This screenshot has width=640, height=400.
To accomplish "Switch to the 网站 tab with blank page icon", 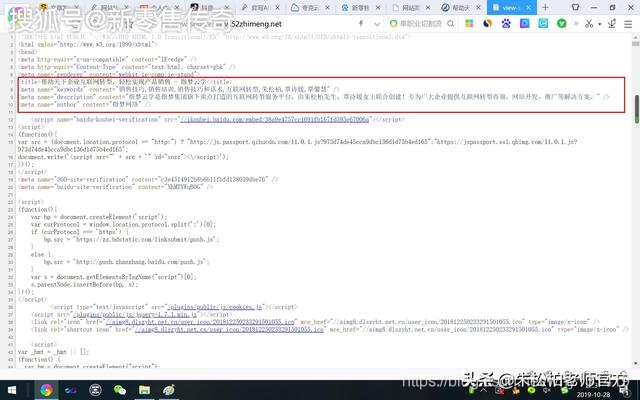I will tap(411, 7).
